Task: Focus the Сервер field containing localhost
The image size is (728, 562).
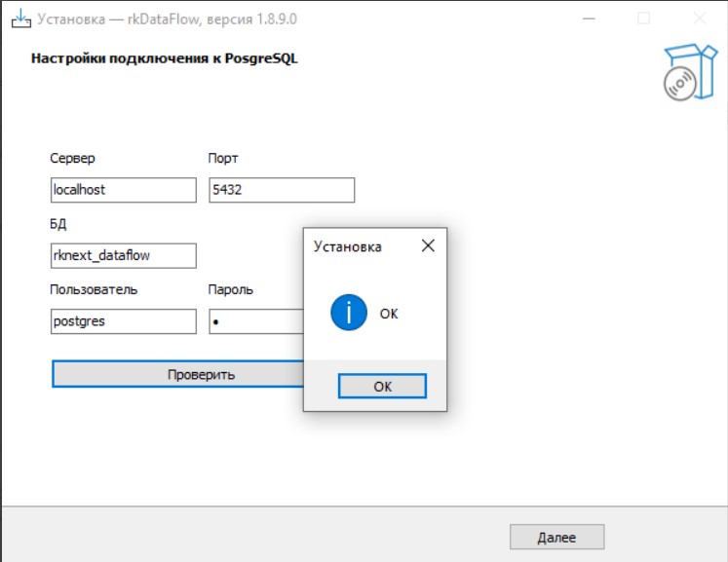Action: tap(123, 190)
